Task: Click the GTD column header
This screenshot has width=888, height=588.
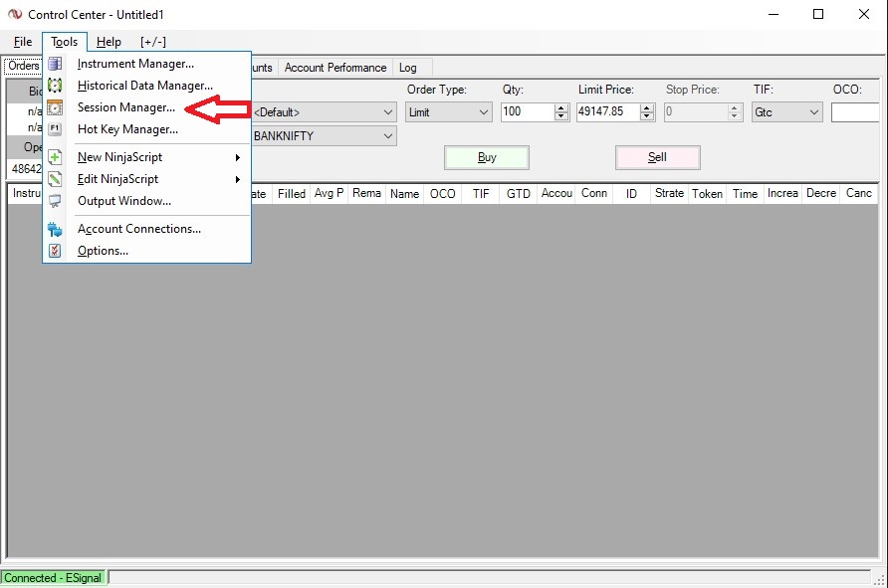Action: (519, 194)
